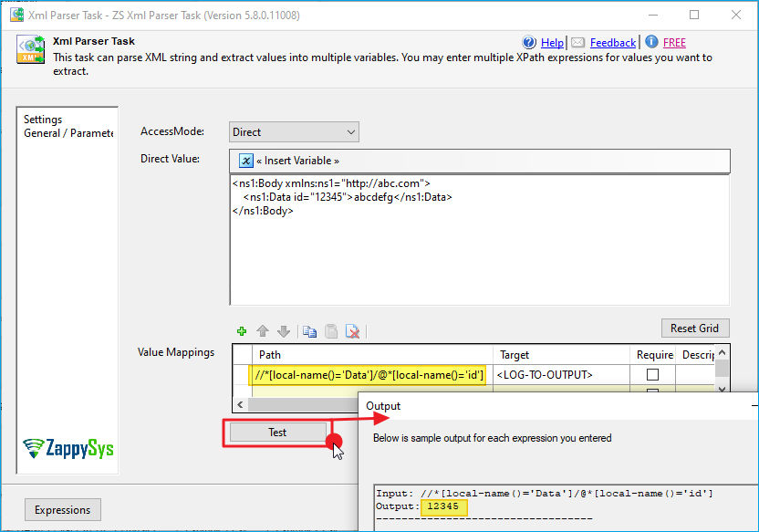Screen dimensions: 759x532
Task: Select General / Parameters in left panel
Action: (x=68, y=133)
